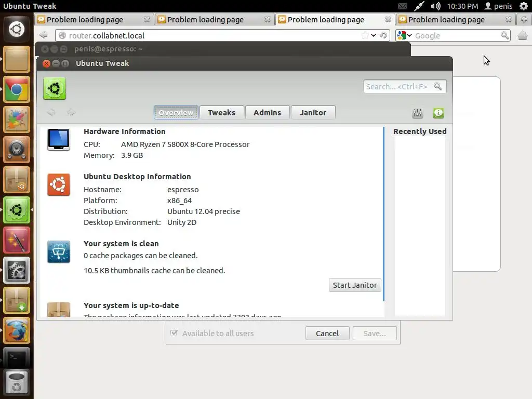532x399 pixels.
Task: Go to Firefox home page
Action: pos(523,35)
